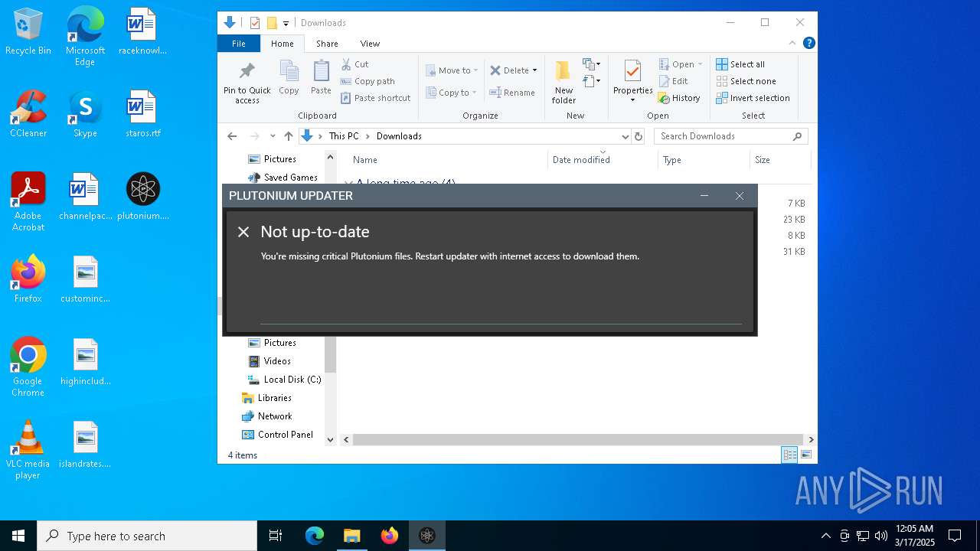Image resolution: width=980 pixels, height=551 pixels.
Task: Click This PC in breadcrumb
Action: click(344, 136)
